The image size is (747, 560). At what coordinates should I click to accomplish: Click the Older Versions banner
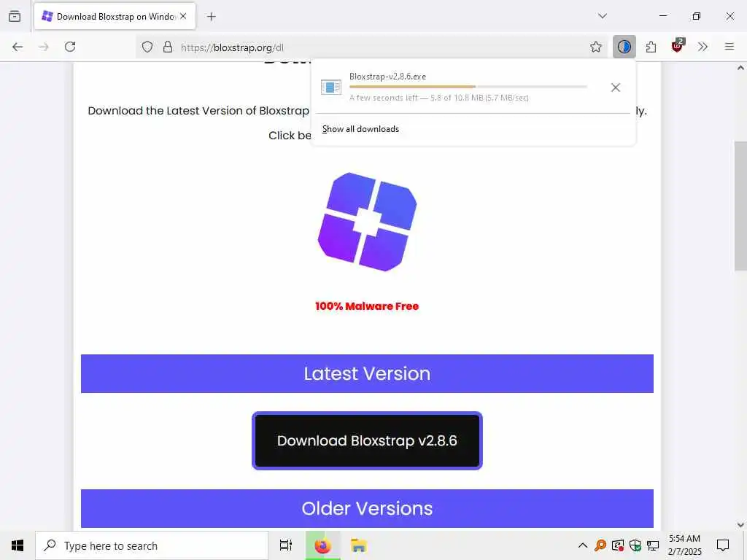[367, 508]
